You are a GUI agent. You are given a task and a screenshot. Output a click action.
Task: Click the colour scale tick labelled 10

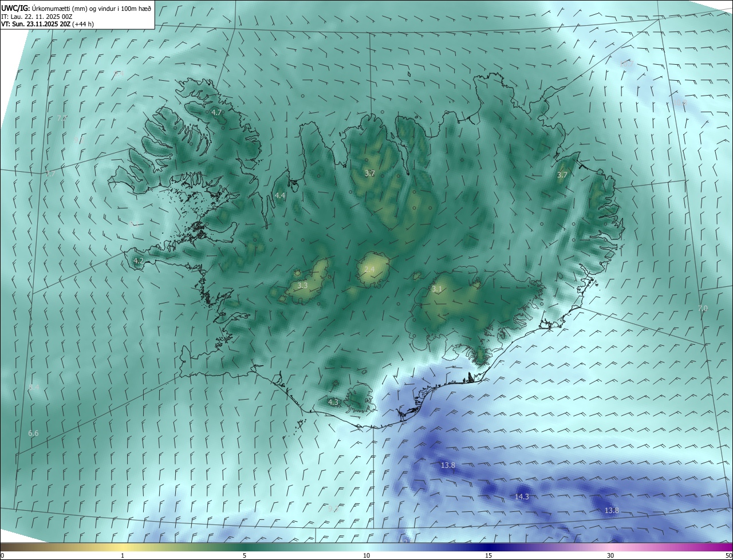366,555
